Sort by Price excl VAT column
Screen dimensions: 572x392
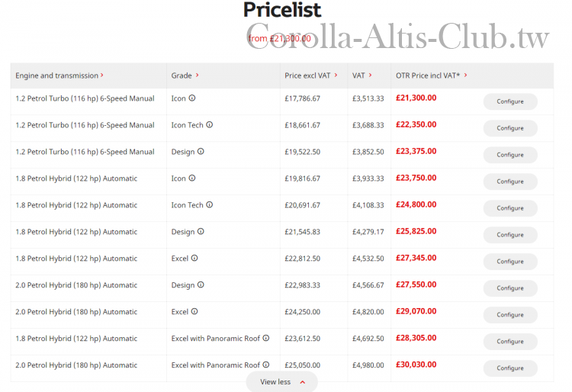pos(311,76)
